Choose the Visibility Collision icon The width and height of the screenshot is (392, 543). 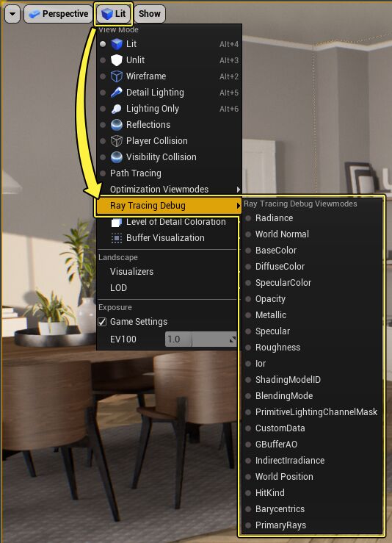click(x=117, y=157)
